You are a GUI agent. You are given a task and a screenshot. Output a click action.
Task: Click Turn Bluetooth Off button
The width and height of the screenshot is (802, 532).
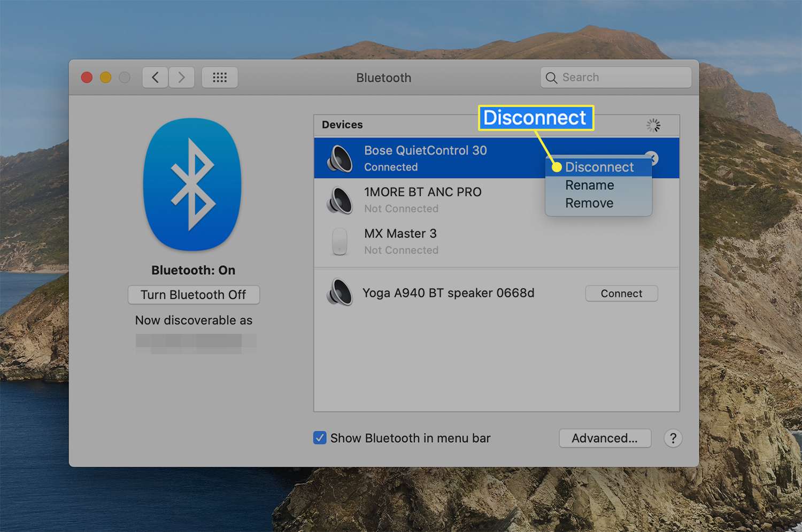pyautogui.click(x=194, y=295)
